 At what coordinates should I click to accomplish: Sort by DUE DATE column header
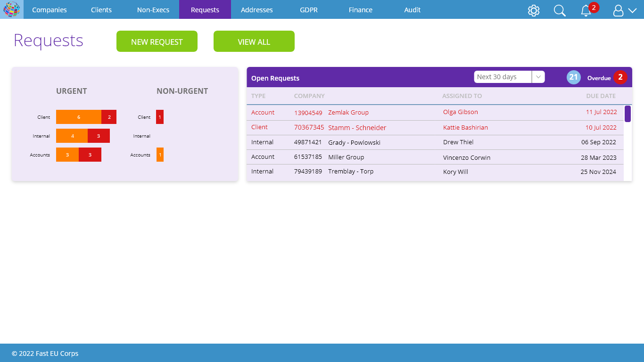(601, 96)
